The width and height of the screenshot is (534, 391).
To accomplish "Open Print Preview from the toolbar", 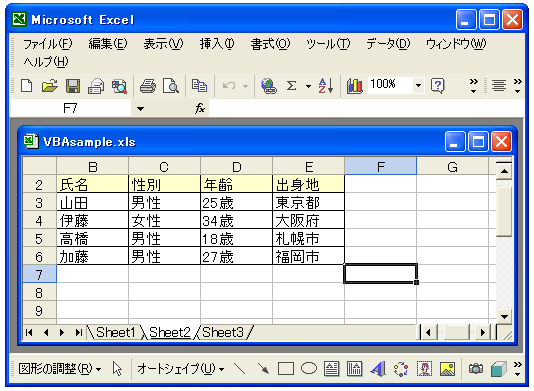I will point(171,86).
